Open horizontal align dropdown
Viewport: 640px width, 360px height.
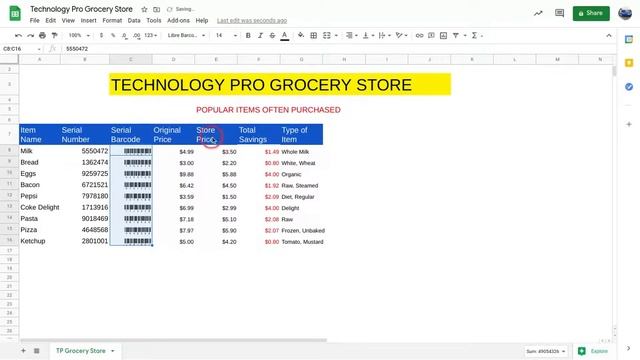[x=351, y=36]
